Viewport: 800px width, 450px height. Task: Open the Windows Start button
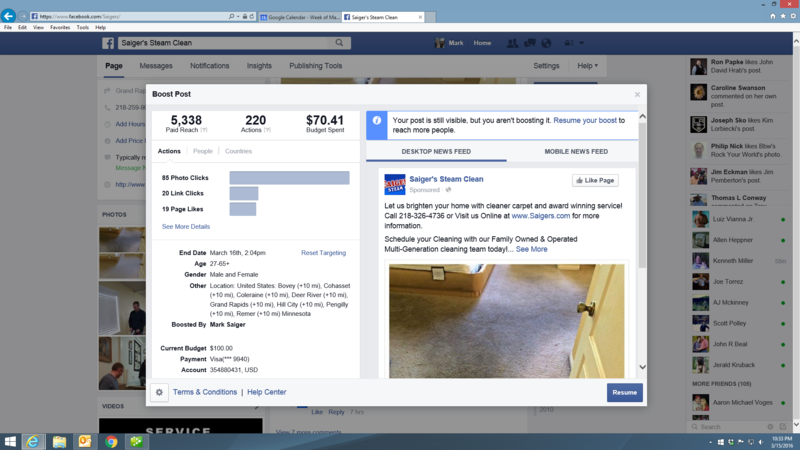click(10, 441)
